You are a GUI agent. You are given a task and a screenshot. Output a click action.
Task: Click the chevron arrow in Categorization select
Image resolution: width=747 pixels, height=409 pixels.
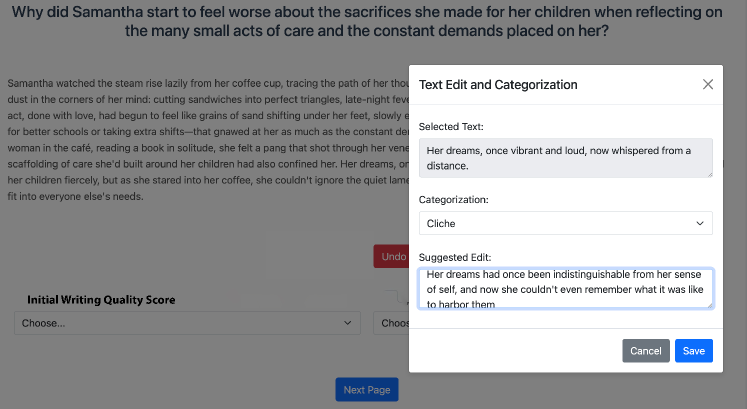(x=698, y=224)
